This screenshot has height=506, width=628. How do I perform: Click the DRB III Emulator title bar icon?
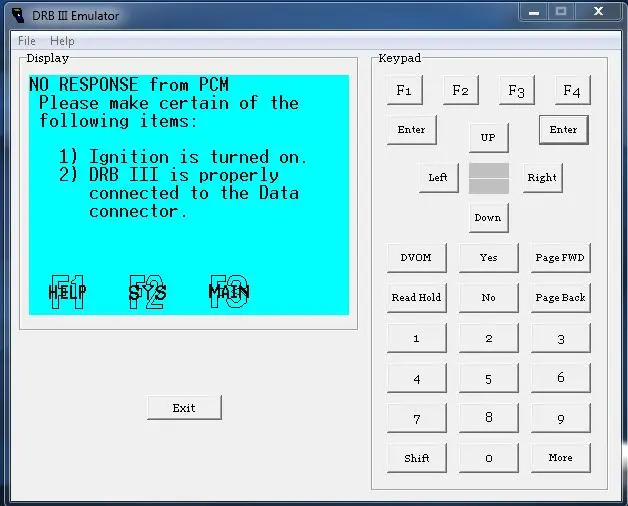click(18, 16)
